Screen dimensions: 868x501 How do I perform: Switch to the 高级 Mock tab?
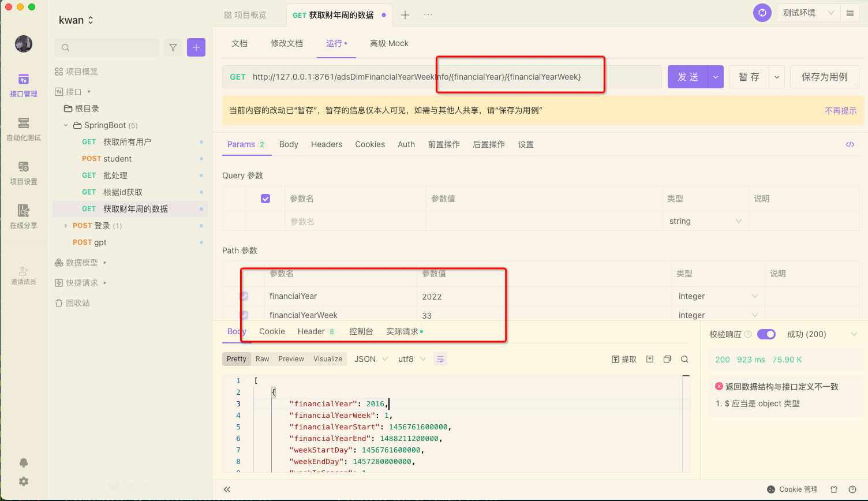click(389, 43)
